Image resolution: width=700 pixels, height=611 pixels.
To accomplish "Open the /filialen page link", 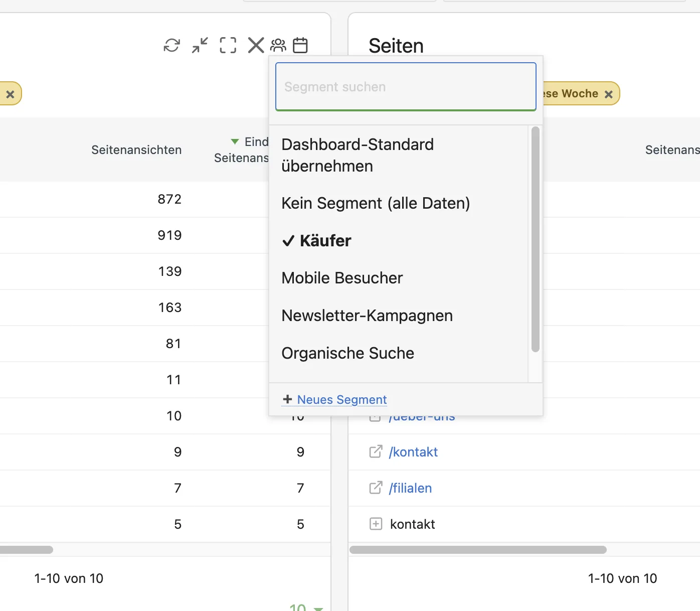I will (410, 488).
